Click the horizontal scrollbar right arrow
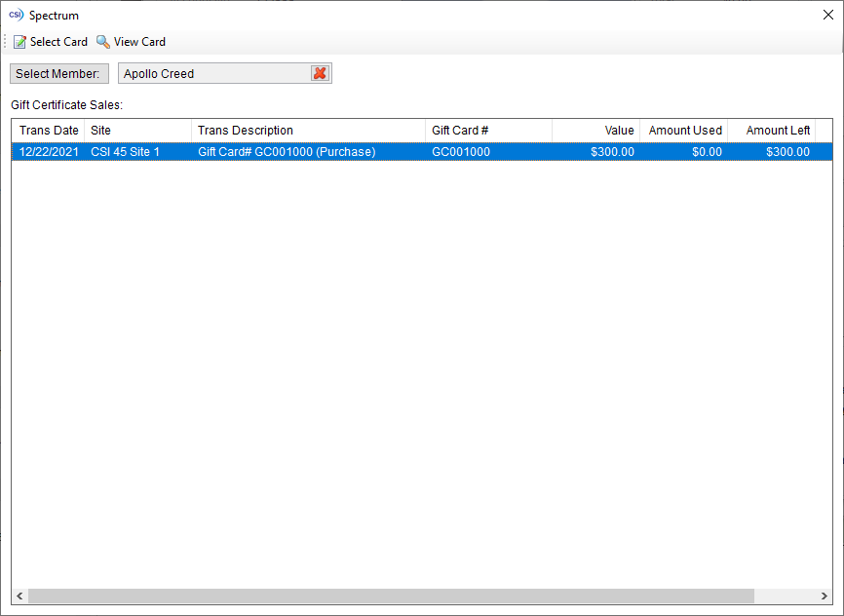Viewport: 844px width, 616px height. (x=825, y=596)
